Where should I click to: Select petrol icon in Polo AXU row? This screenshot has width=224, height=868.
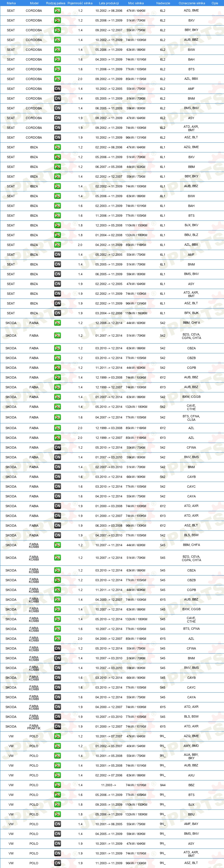(x=58, y=775)
